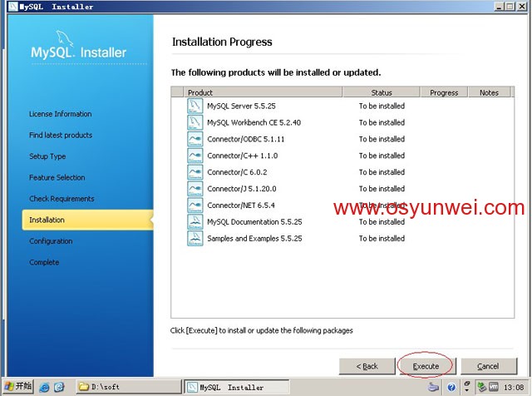Click the Connector/C++ 1.1.0 icon
532x396 pixels.
coord(195,156)
